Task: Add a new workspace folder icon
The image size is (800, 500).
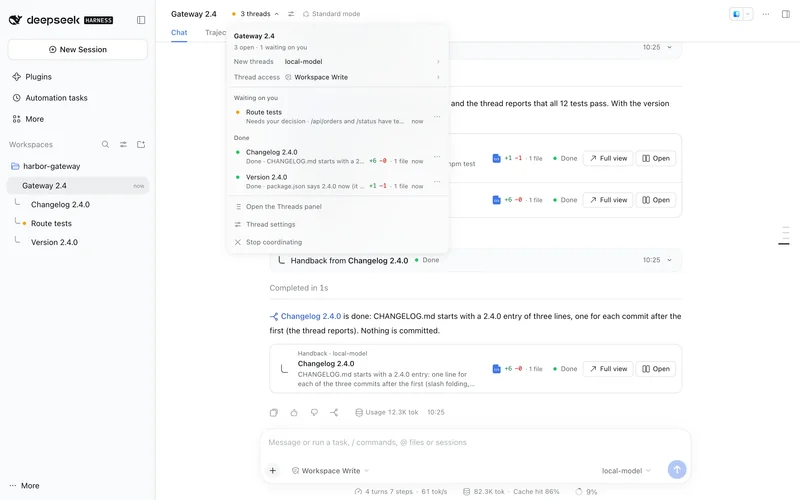Action: (x=141, y=144)
